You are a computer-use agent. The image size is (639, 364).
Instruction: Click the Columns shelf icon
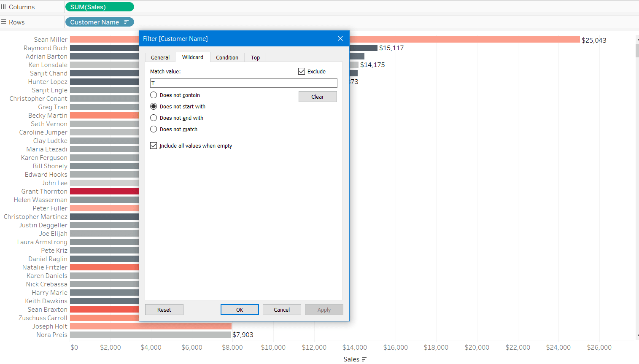click(x=3, y=7)
